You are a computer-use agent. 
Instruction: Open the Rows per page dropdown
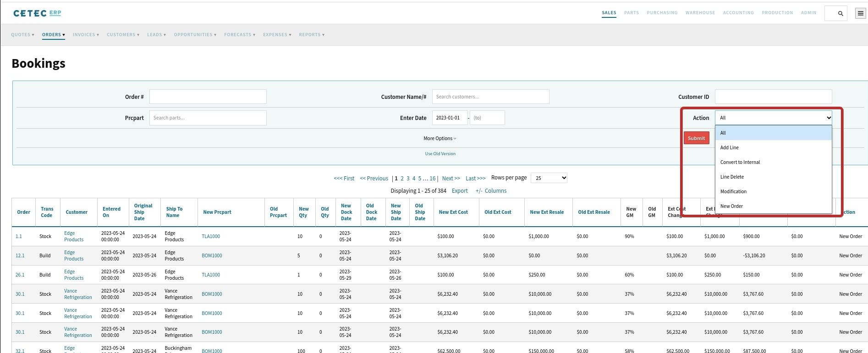click(x=549, y=178)
